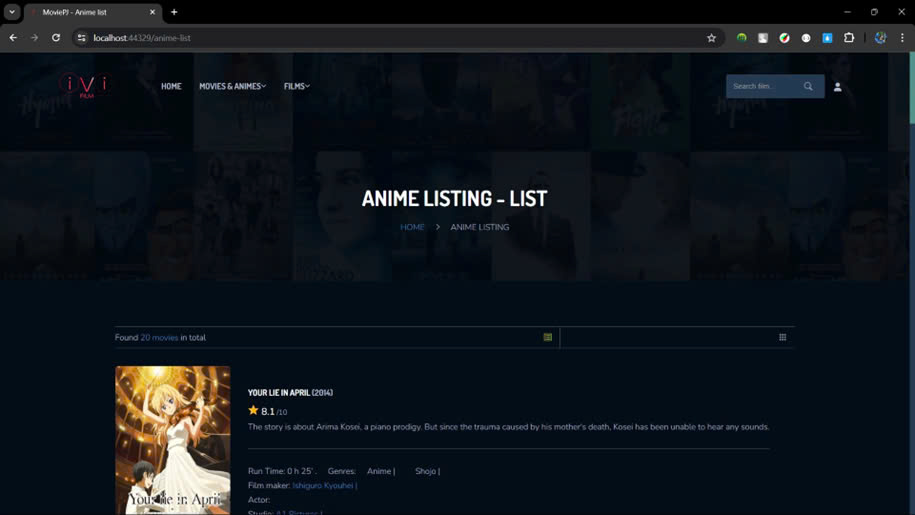Go forward in browser history
The image size is (915, 515).
click(x=34, y=38)
